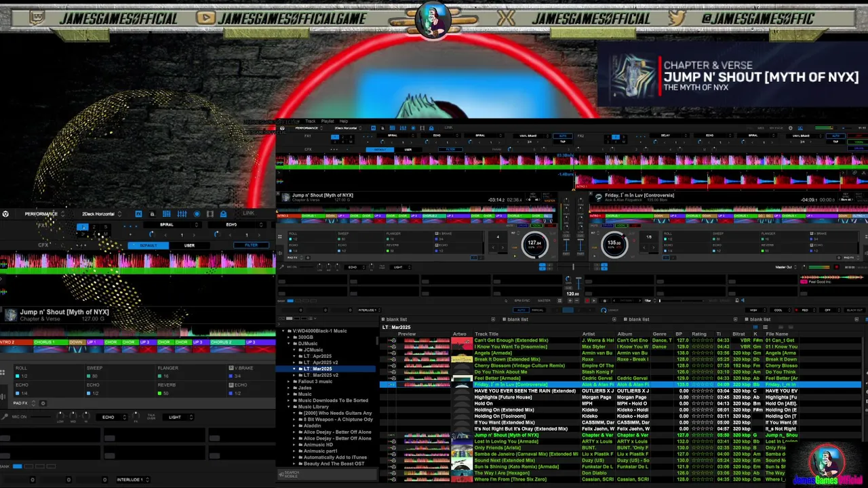
Task: Click mixer sliders icon in enlarged left panel
Action: click(x=182, y=214)
